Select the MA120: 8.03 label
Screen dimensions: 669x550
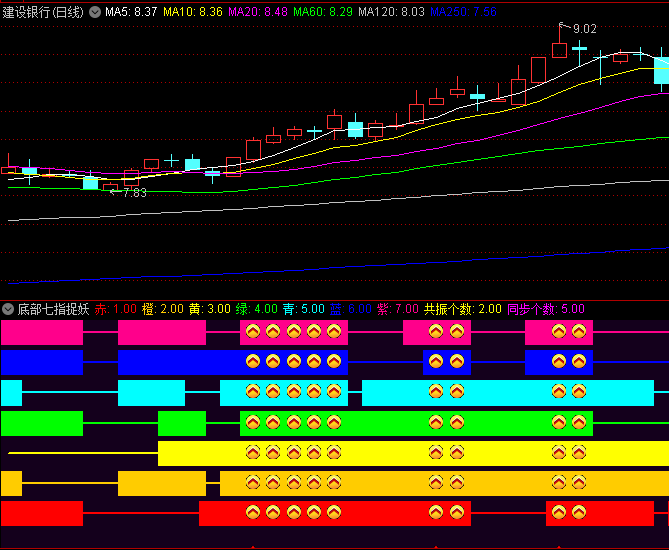click(x=391, y=12)
